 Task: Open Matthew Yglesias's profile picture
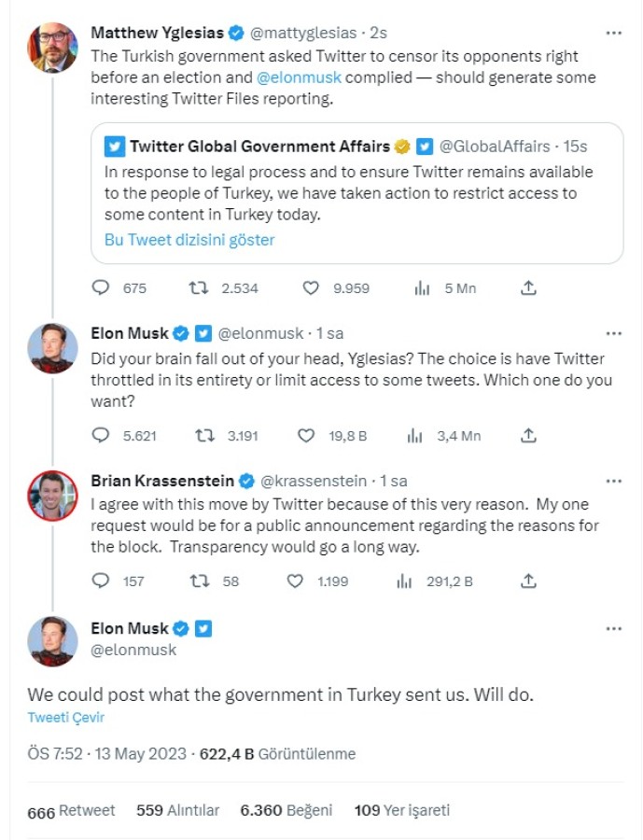(52, 47)
